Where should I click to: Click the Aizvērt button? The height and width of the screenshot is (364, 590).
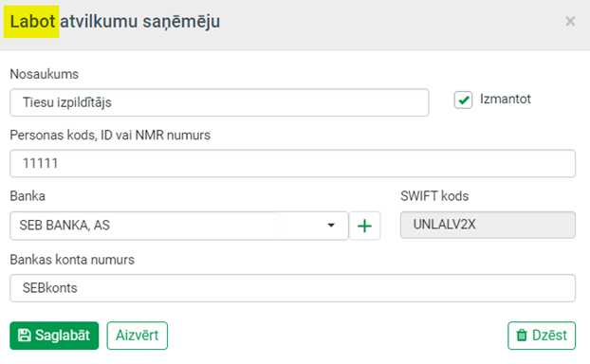[x=137, y=336]
